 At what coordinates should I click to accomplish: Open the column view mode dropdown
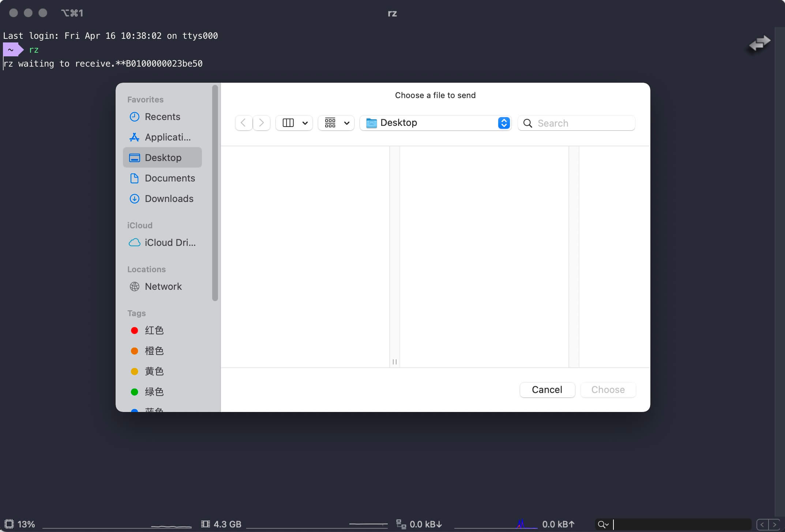point(294,123)
